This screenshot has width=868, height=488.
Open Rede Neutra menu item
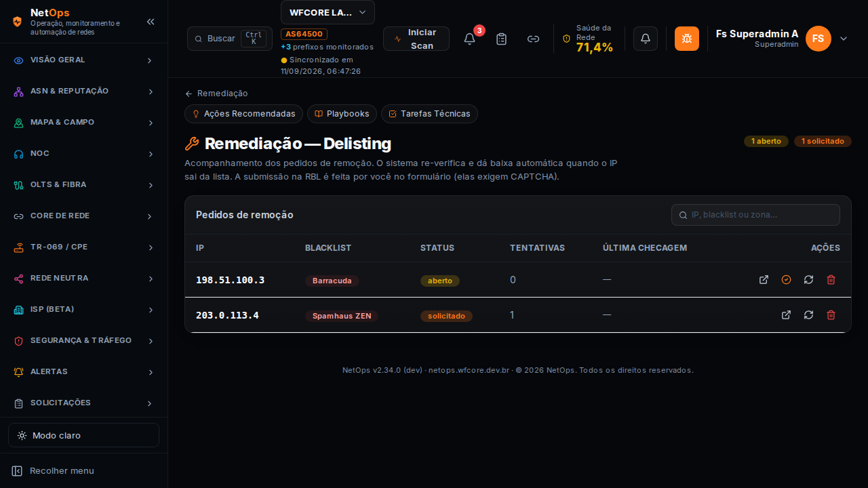(83, 279)
